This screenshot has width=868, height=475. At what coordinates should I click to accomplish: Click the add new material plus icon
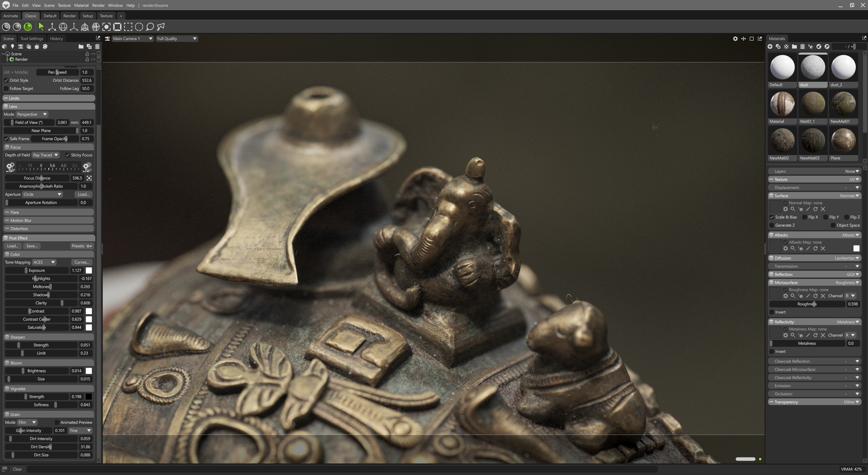click(770, 46)
